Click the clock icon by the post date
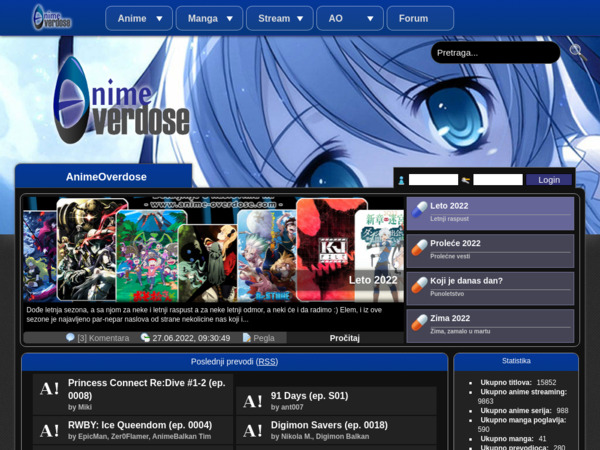 click(x=145, y=338)
